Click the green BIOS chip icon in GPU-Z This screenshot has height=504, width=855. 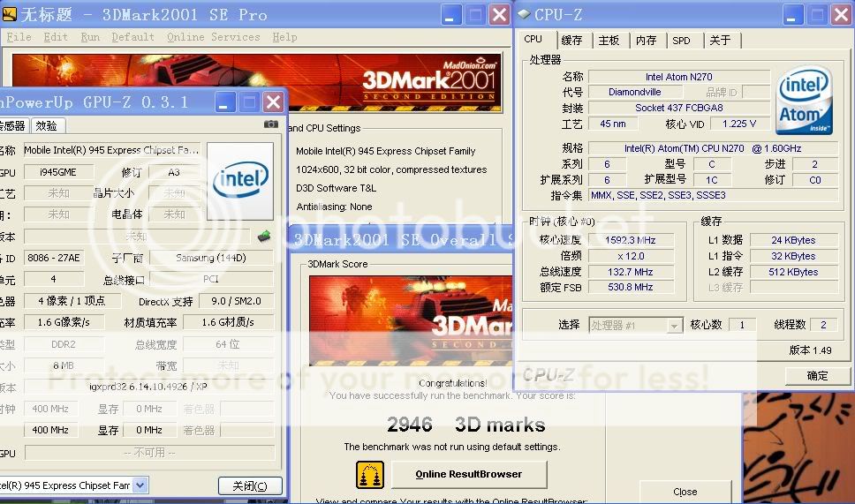(264, 236)
